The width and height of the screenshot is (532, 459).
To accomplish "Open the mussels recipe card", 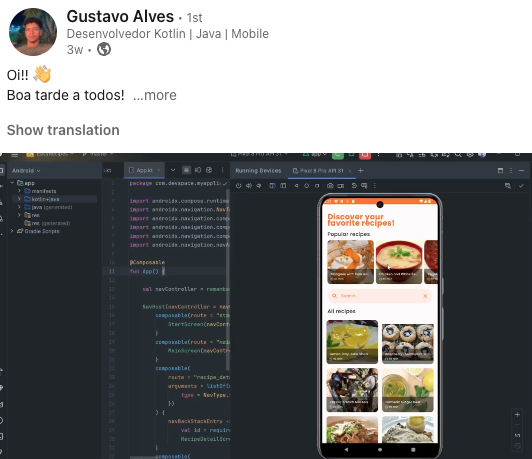I will coord(352,390).
